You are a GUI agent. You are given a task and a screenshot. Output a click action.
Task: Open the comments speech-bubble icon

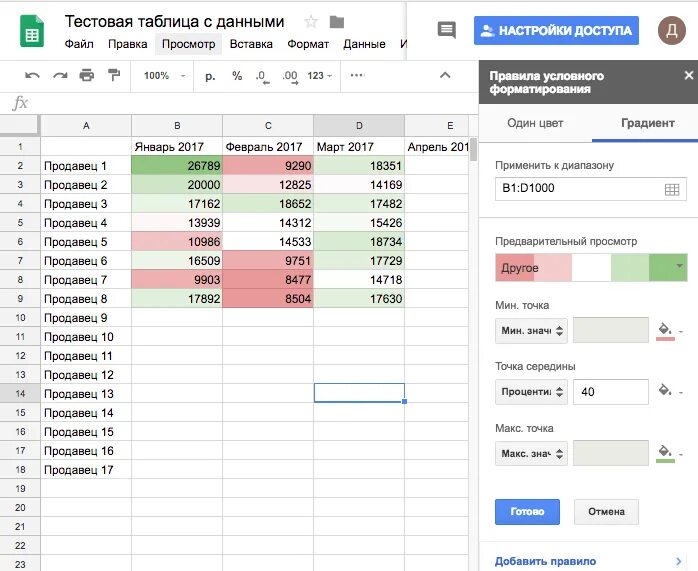coord(447,30)
